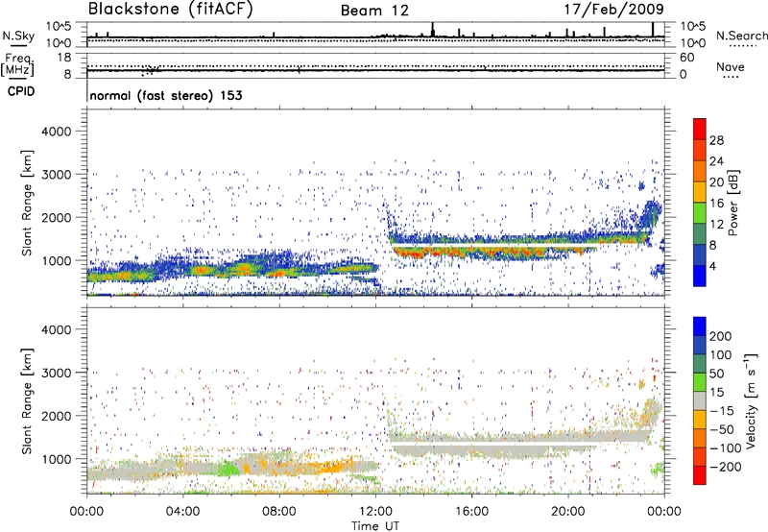Click the '20:00' time axis label

coord(568,511)
